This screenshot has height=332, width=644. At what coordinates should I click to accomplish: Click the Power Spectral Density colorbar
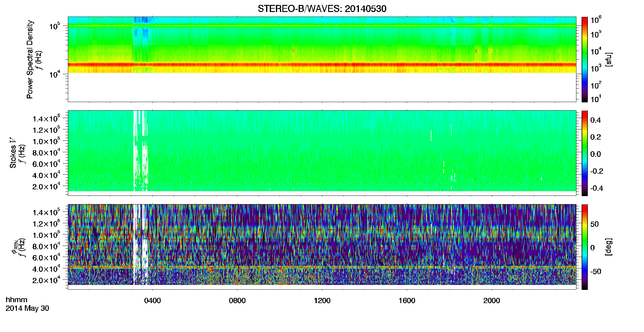click(584, 59)
